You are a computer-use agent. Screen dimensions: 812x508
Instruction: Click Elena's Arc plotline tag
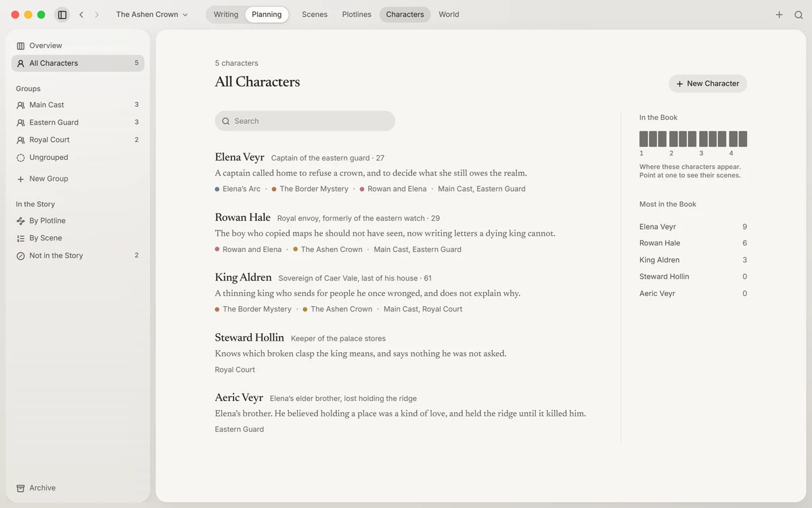pyautogui.click(x=238, y=189)
